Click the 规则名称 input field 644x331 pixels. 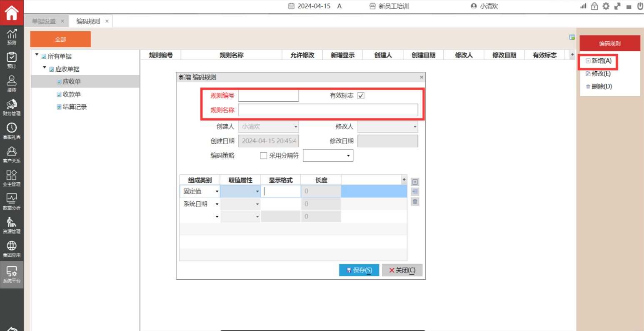click(x=328, y=110)
